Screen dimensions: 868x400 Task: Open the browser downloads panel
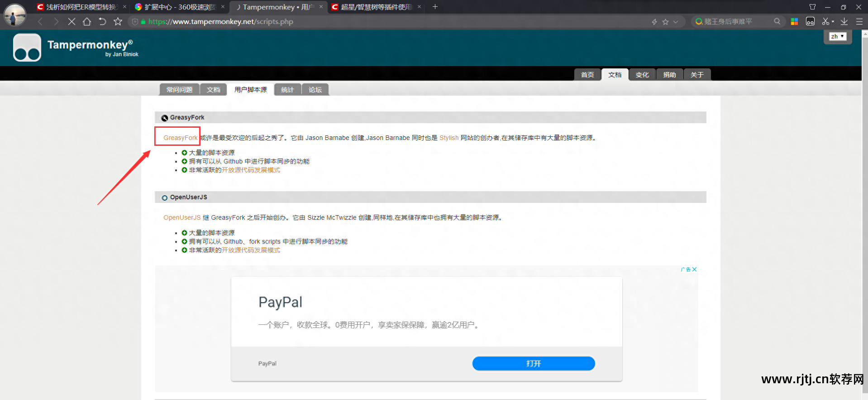tap(844, 21)
